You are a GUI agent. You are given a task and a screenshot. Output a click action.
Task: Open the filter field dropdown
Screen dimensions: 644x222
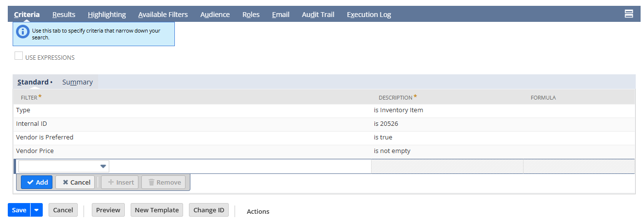click(102, 167)
